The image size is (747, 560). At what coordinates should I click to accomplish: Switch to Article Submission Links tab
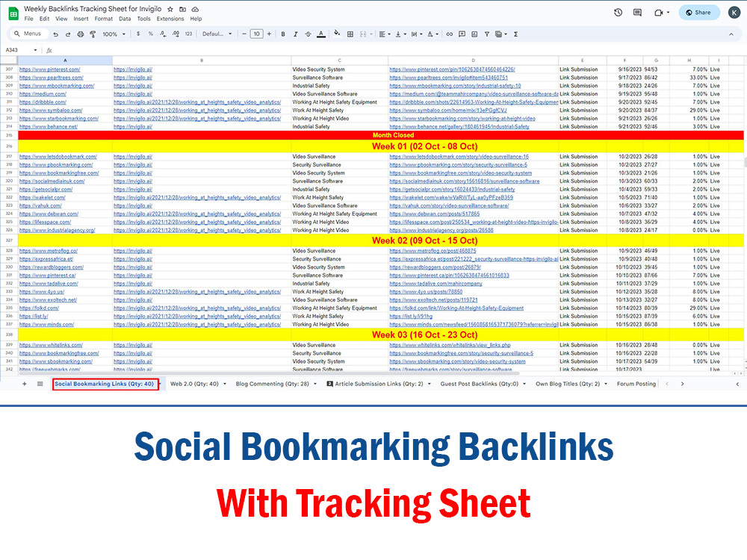click(379, 384)
